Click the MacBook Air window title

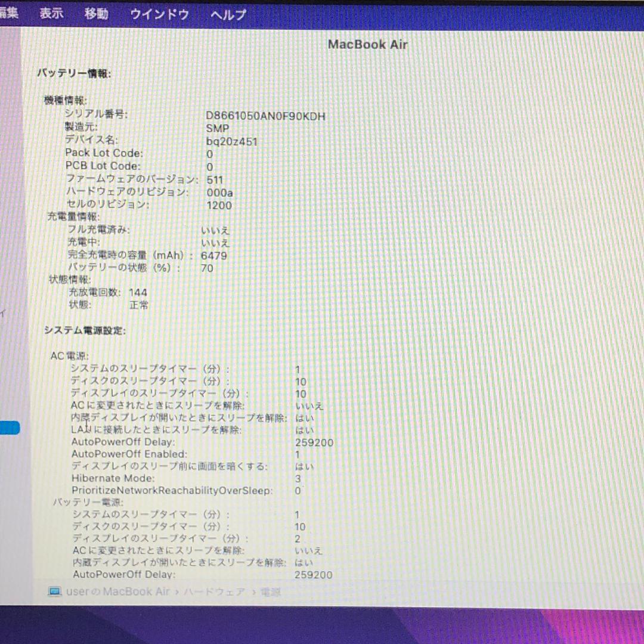(367, 44)
